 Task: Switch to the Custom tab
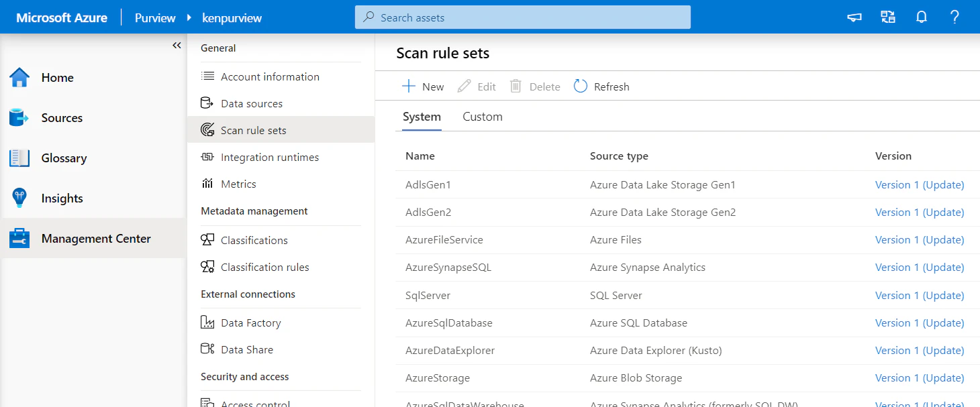point(483,117)
